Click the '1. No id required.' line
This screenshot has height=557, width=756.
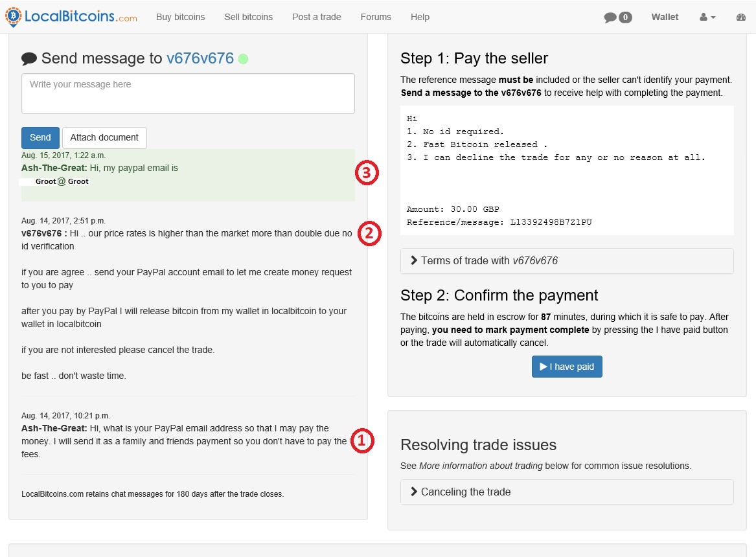click(x=455, y=131)
